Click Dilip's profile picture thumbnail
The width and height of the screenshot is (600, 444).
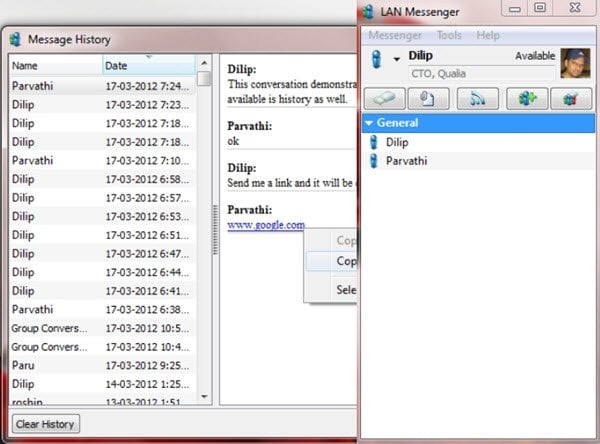(575, 64)
